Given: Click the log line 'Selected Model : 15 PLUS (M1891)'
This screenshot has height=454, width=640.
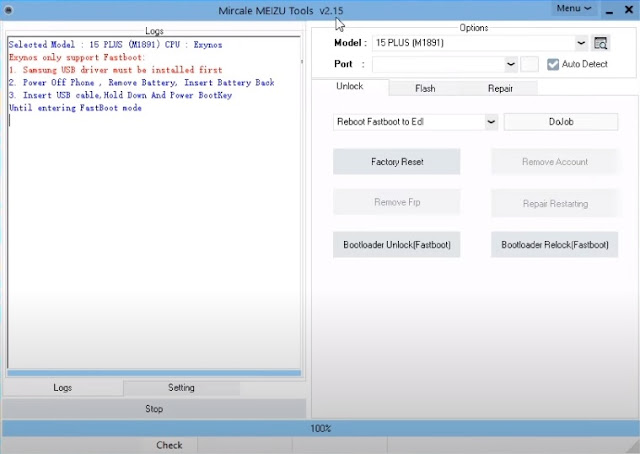Looking at the screenshot, I should [84, 45].
